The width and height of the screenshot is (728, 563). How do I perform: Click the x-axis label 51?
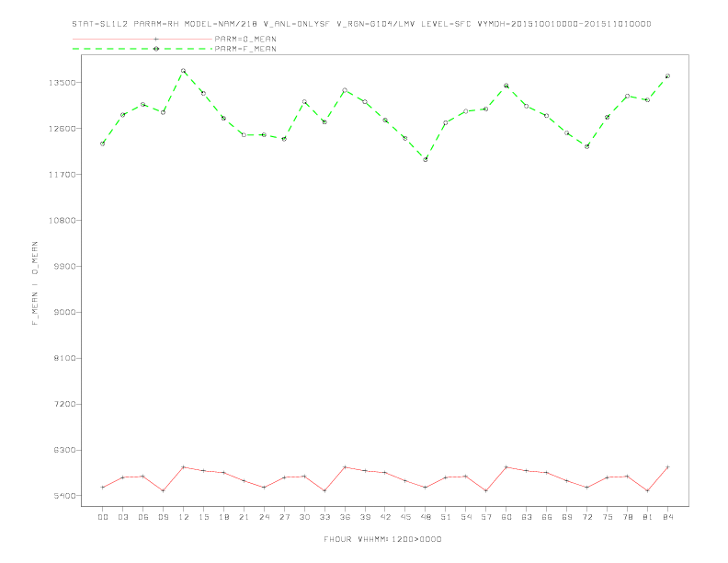click(x=446, y=517)
